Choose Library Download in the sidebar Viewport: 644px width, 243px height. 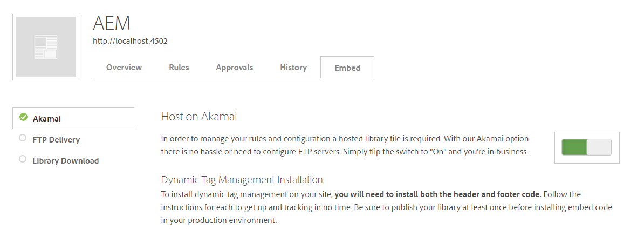pos(65,160)
